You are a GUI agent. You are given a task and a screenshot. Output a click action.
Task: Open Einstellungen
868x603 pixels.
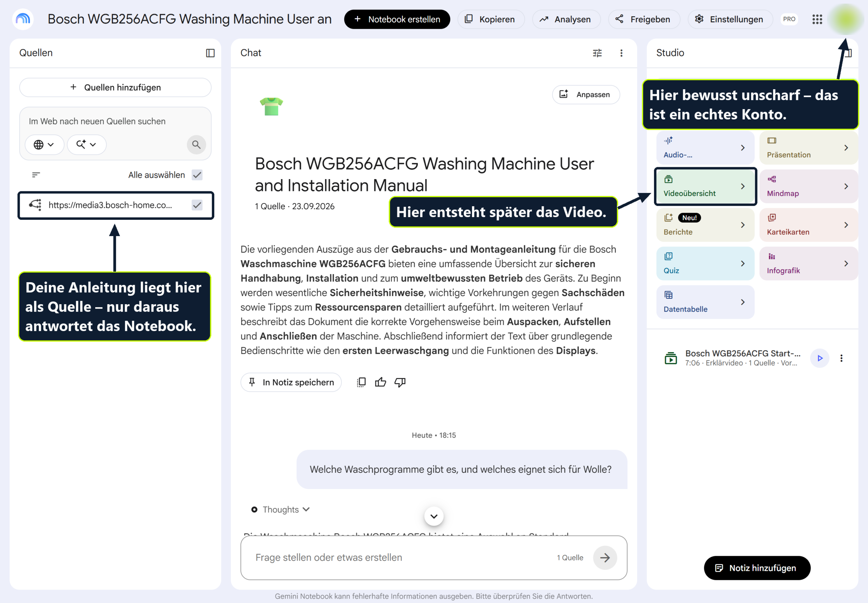(730, 19)
